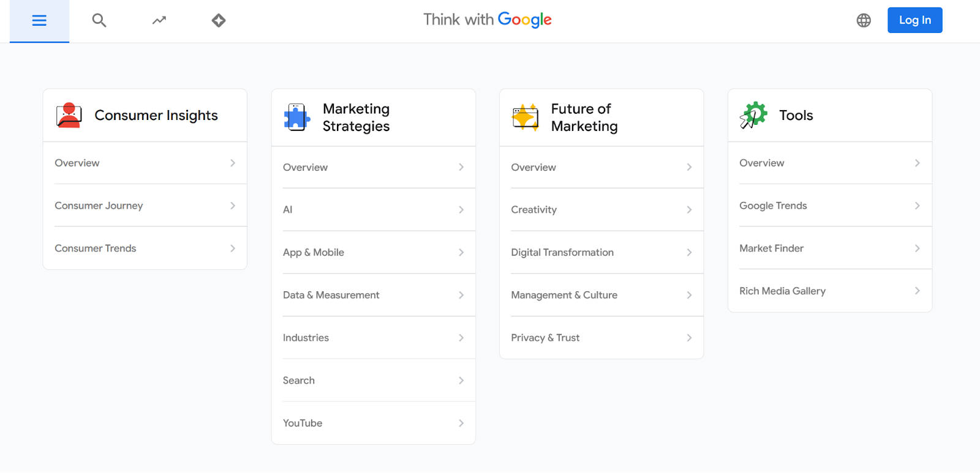The image size is (980, 473).
Task: Click the Tools gear icon
Action: (x=753, y=115)
